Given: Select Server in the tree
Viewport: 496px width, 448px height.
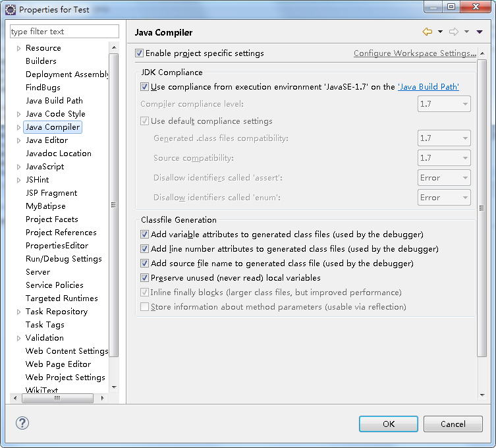Looking at the screenshot, I should click(x=38, y=272).
